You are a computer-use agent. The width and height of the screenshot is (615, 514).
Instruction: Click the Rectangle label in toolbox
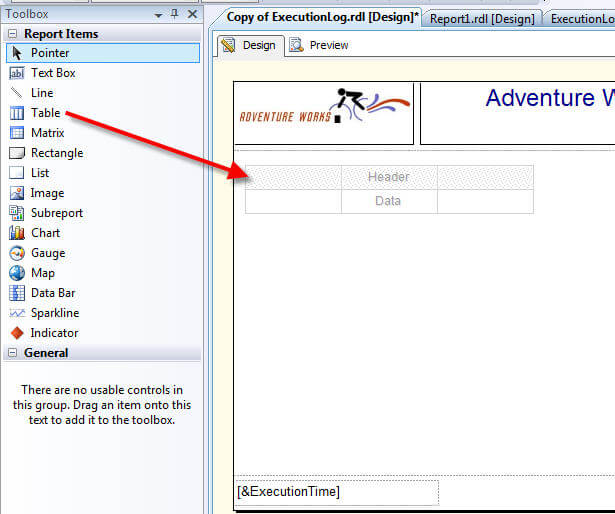click(x=57, y=153)
